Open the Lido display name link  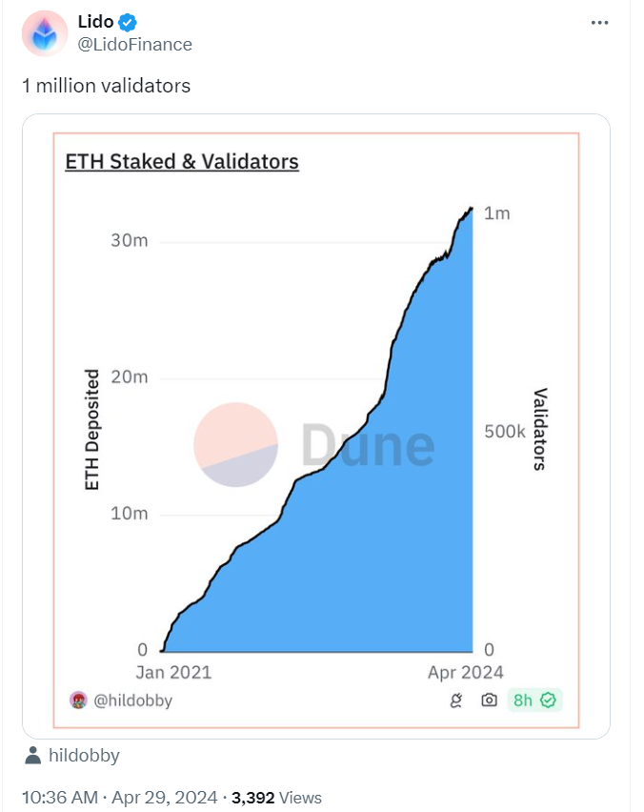(x=94, y=21)
